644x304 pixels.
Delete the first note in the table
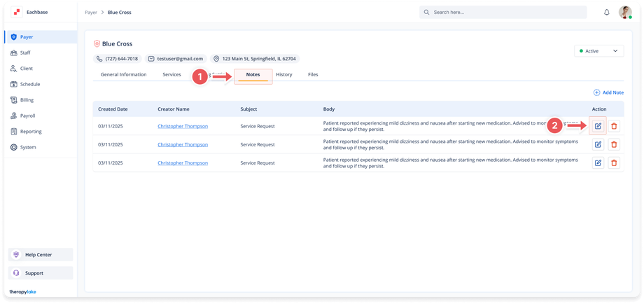pyautogui.click(x=614, y=126)
